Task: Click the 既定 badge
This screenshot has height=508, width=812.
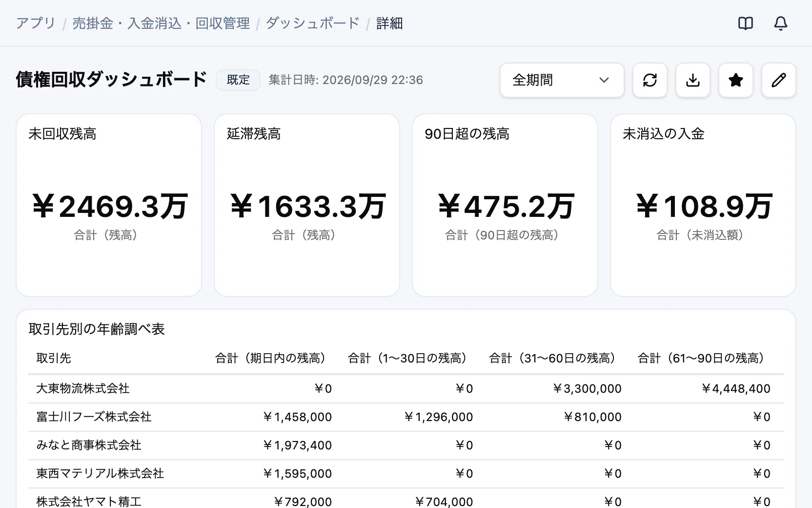Action: (238, 80)
